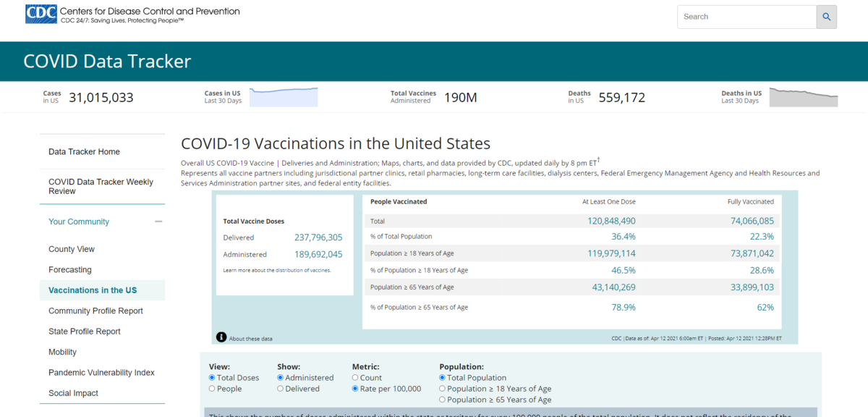Go to County View
This screenshot has width=868, height=417.
[x=72, y=249]
